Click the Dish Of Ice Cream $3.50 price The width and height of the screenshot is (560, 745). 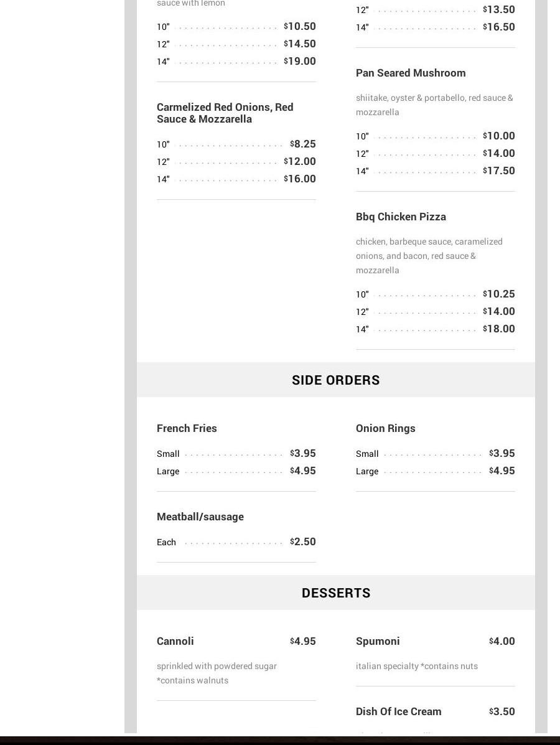point(502,711)
